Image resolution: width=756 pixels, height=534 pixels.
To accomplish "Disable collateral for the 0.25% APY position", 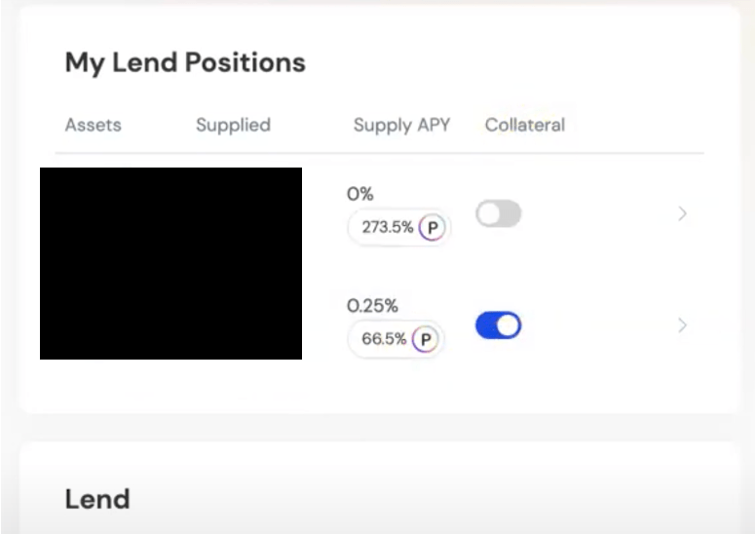I will [x=498, y=325].
